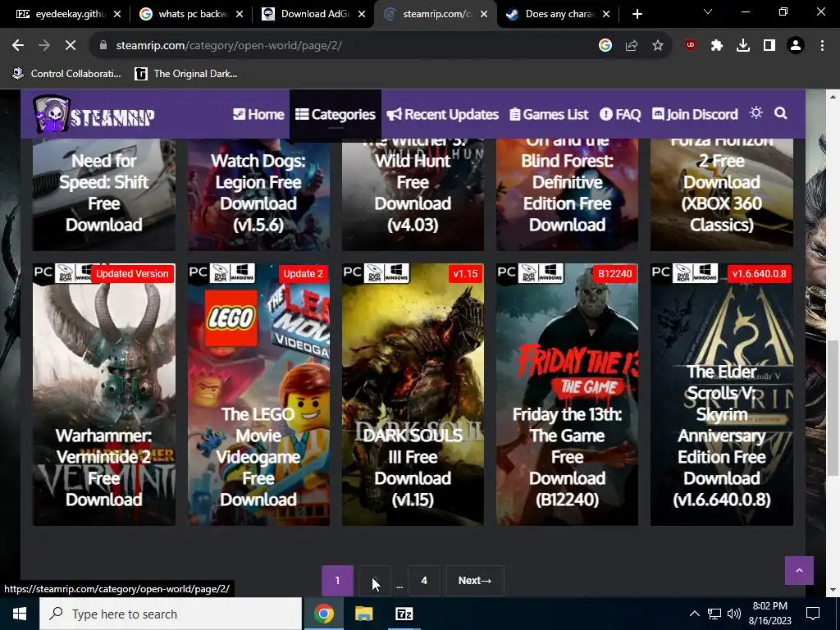
Task: Click Join Discord link
Action: point(694,114)
